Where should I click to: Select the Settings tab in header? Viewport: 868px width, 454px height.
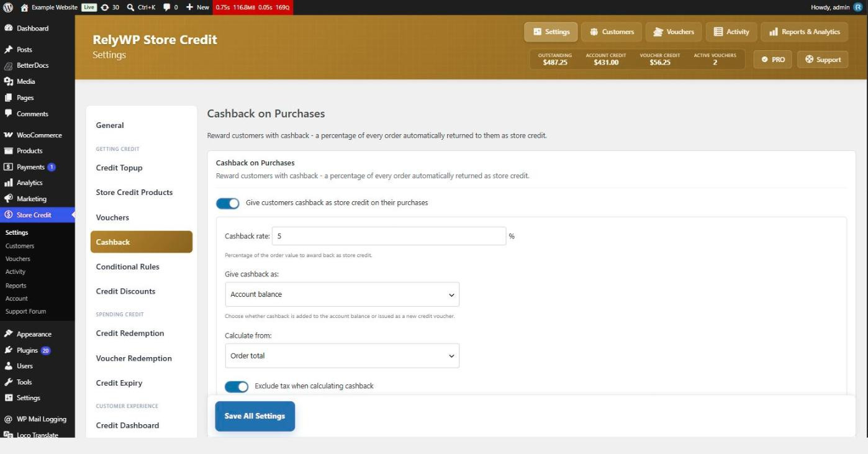(551, 32)
